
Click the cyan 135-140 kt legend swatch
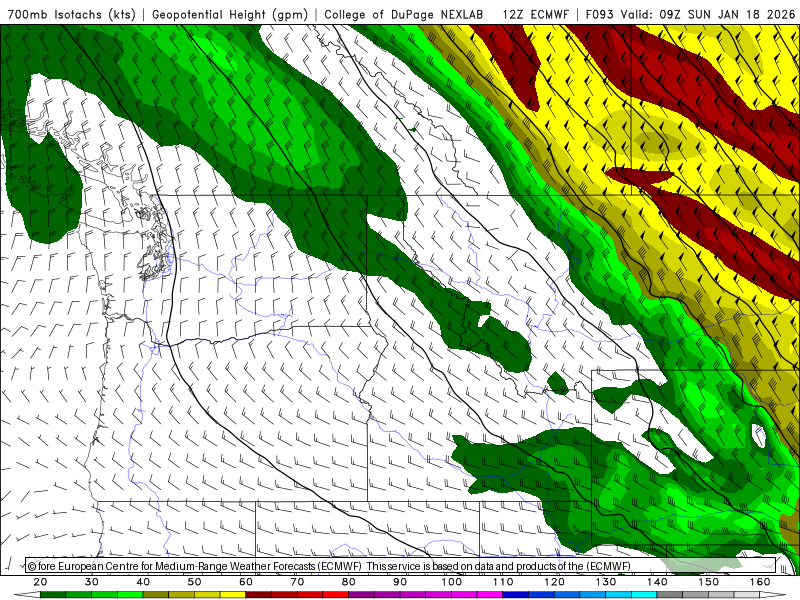pyautogui.click(x=644, y=595)
